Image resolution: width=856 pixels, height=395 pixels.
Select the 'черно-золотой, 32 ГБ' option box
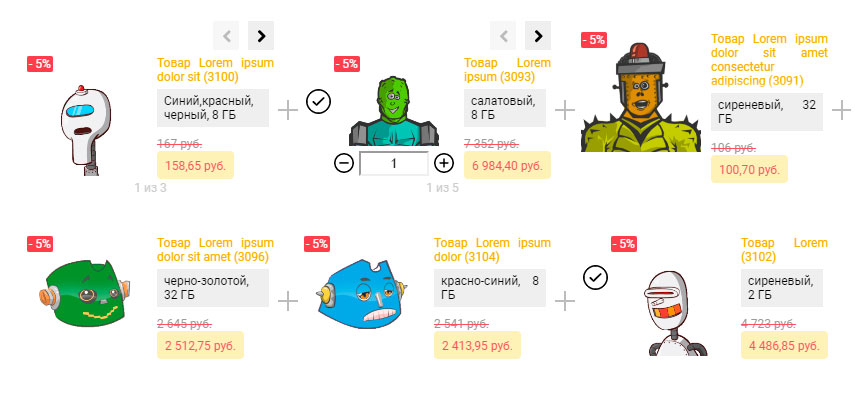213,288
